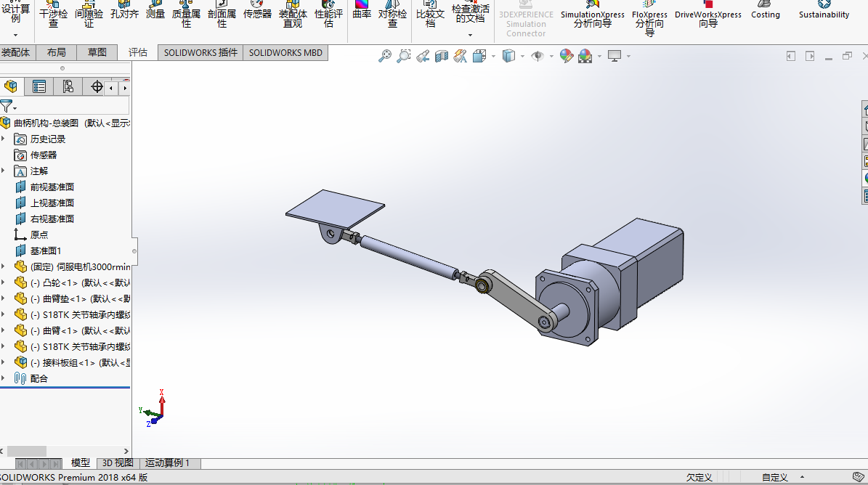
Task: Open the SOLIDWORKS MBD tab
Action: coord(285,52)
